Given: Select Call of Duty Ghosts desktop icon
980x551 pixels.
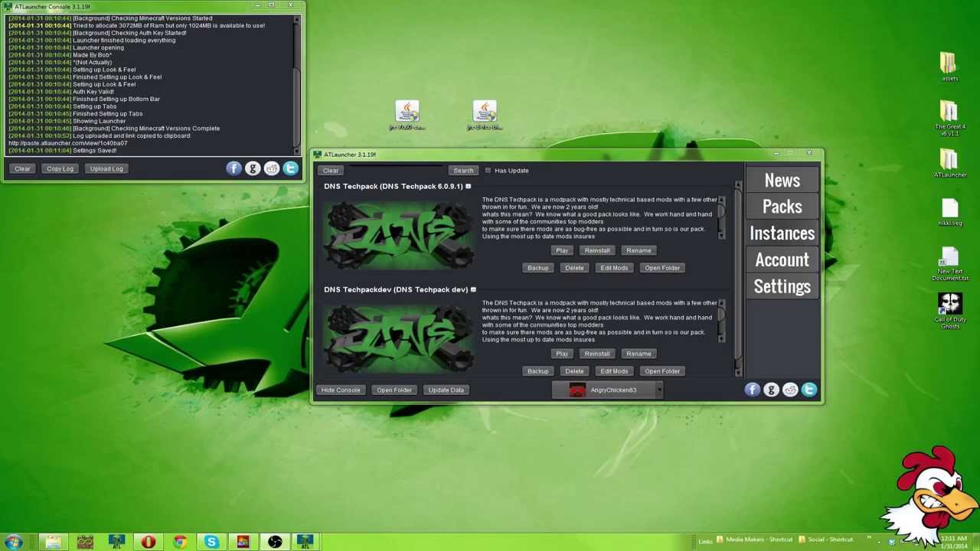Looking at the screenshot, I should (950, 311).
